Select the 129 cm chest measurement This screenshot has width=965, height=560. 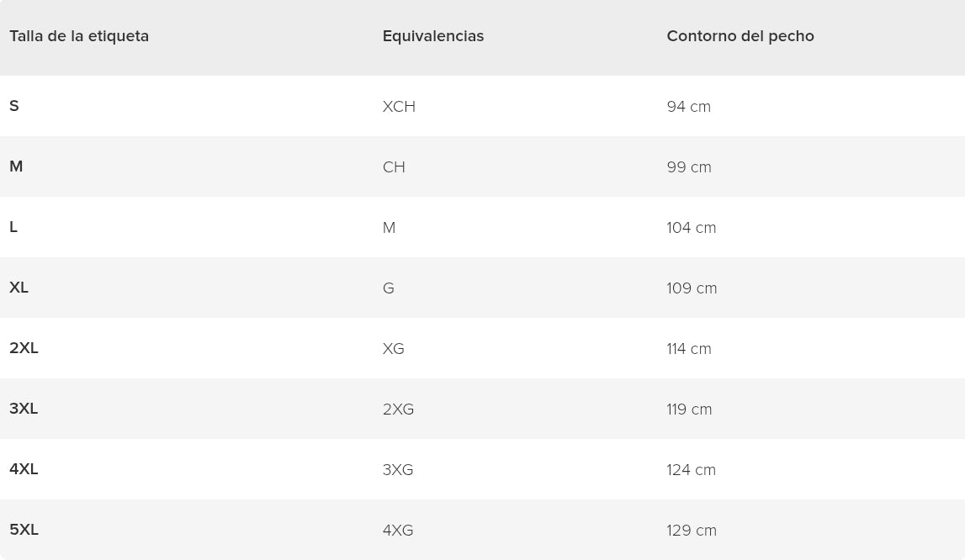click(692, 531)
